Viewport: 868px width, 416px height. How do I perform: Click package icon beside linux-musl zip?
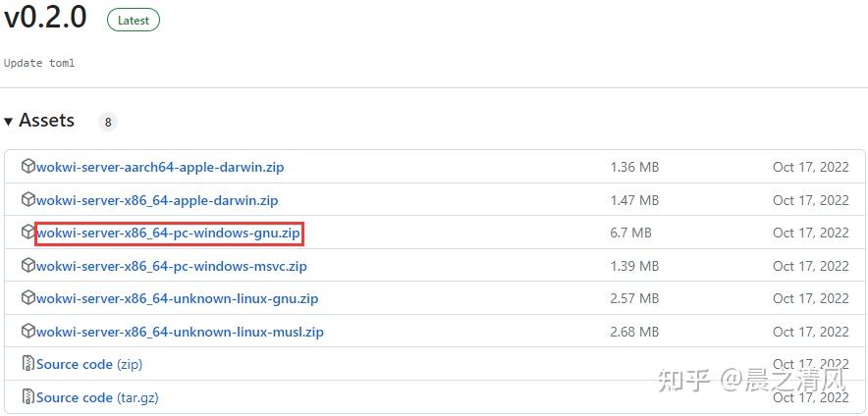pos(28,332)
